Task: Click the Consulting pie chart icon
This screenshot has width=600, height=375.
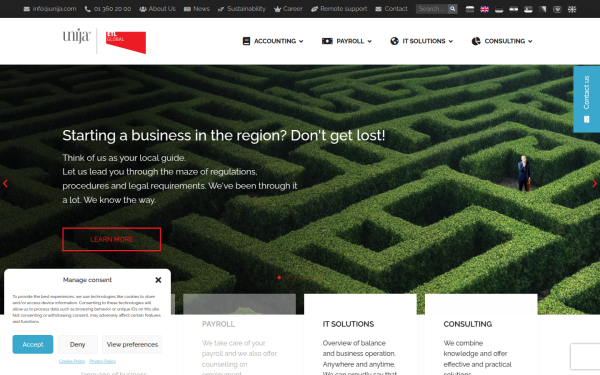Action: pyautogui.click(x=476, y=41)
